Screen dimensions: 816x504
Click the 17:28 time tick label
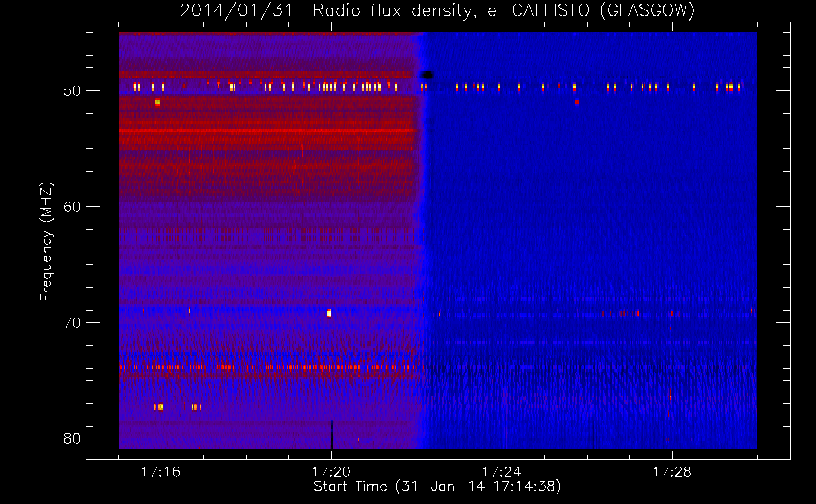(x=672, y=472)
